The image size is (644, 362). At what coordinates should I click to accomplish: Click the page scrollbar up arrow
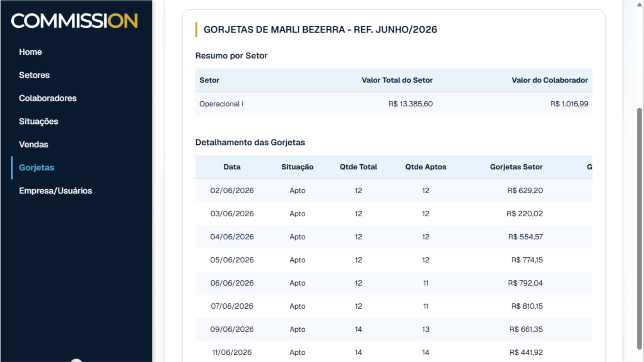coord(640,4)
